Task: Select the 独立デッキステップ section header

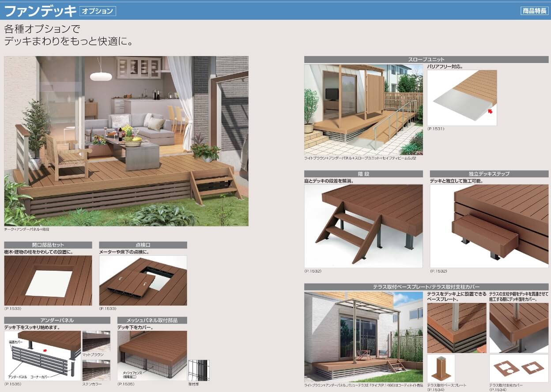Action: [x=489, y=174]
